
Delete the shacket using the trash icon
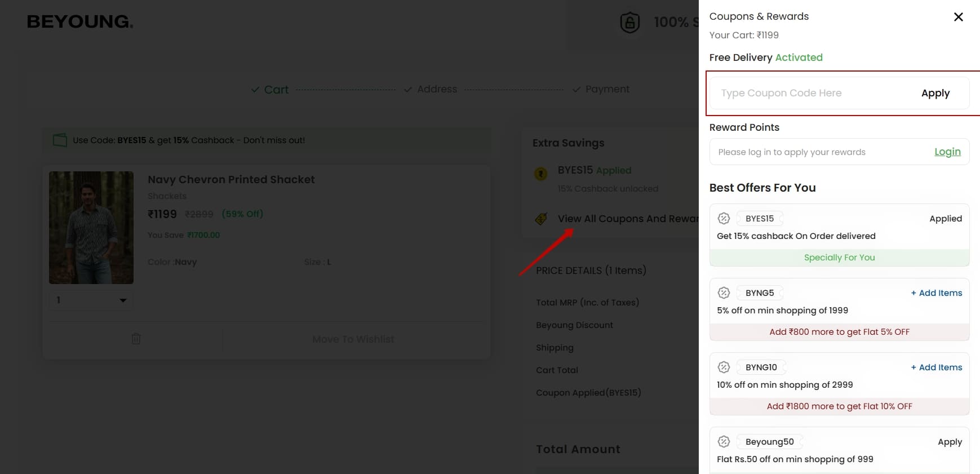point(136,339)
